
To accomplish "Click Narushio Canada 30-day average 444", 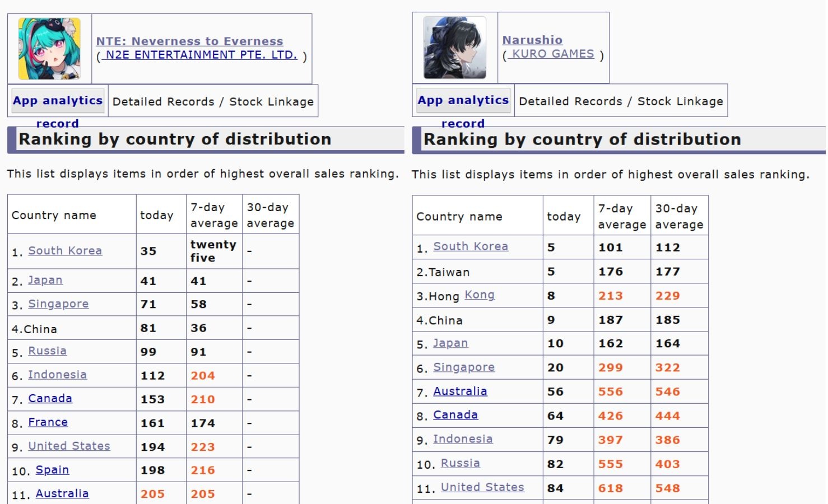I will [668, 416].
